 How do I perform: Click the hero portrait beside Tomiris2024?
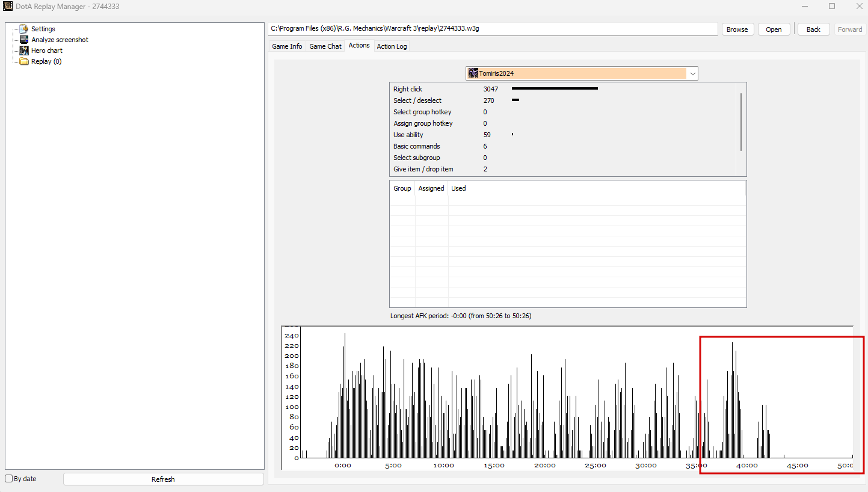(x=473, y=73)
